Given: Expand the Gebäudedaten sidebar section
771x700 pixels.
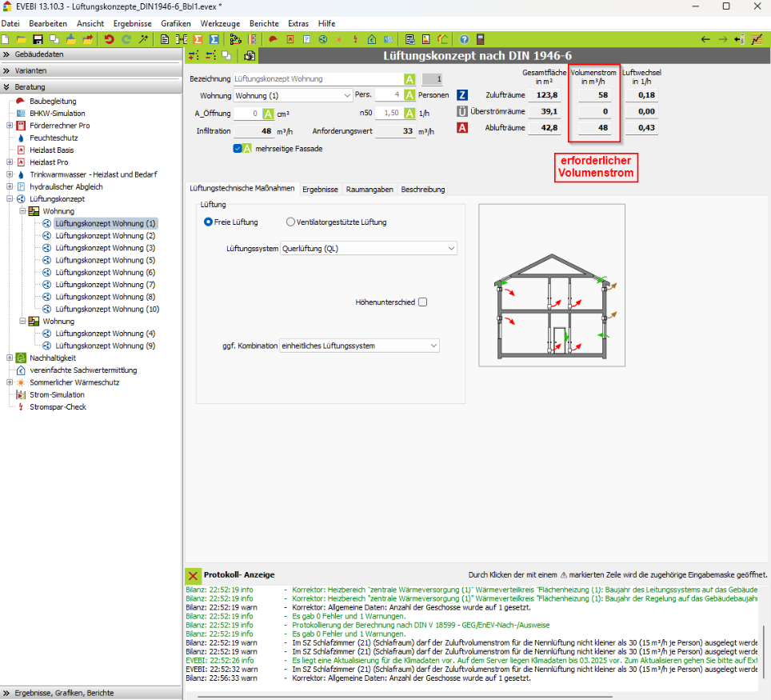Looking at the screenshot, I should click(x=6, y=54).
